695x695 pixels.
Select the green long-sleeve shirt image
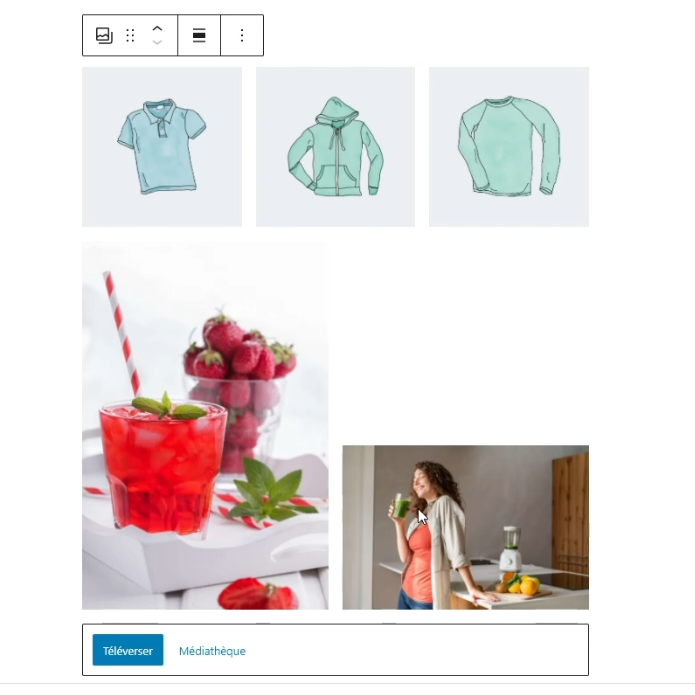coord(509,147)
